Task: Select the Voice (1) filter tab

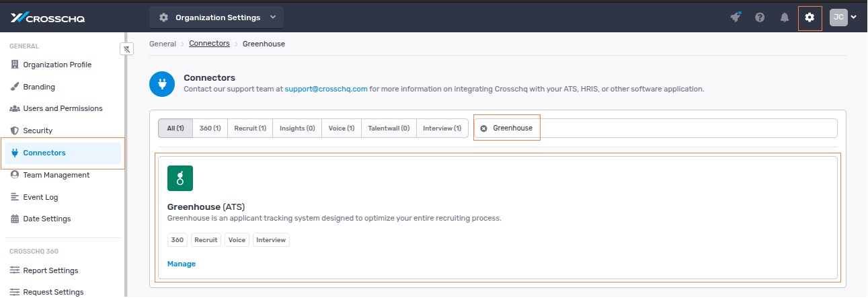Action: click(342, 128)
